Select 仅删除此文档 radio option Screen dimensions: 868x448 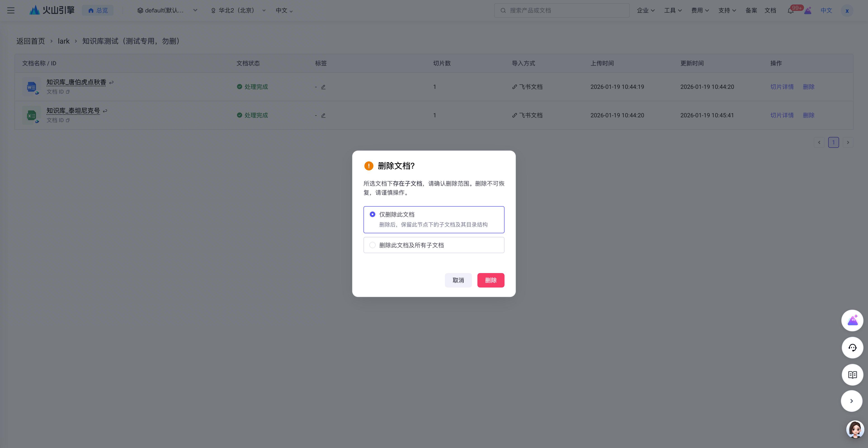372,214
